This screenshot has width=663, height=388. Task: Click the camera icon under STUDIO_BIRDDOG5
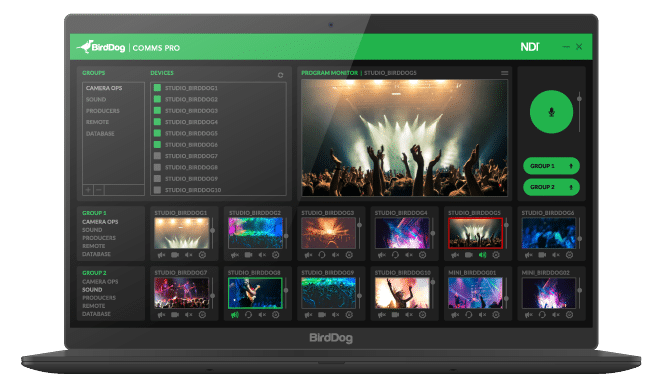(468, 255)
